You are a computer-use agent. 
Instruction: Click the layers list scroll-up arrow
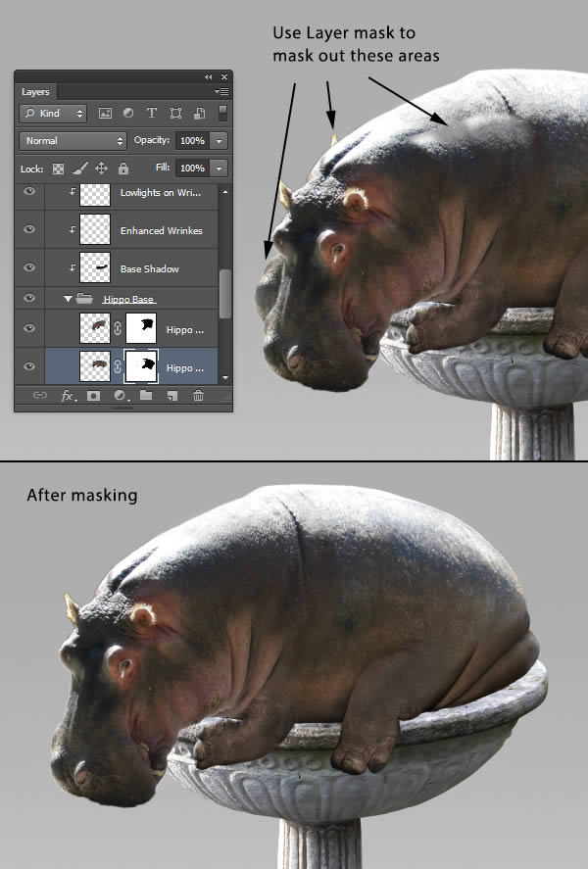pyautogui.click(x=225, y=192)
